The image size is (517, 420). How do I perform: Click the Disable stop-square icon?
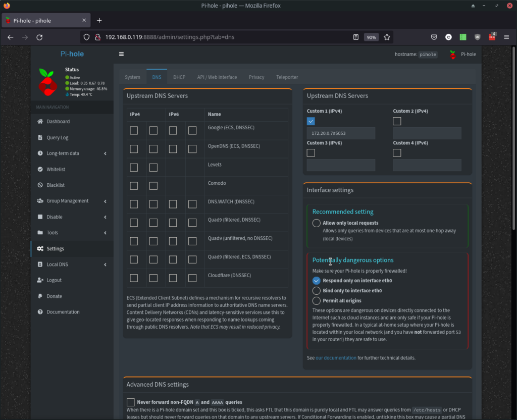point(40,217)
